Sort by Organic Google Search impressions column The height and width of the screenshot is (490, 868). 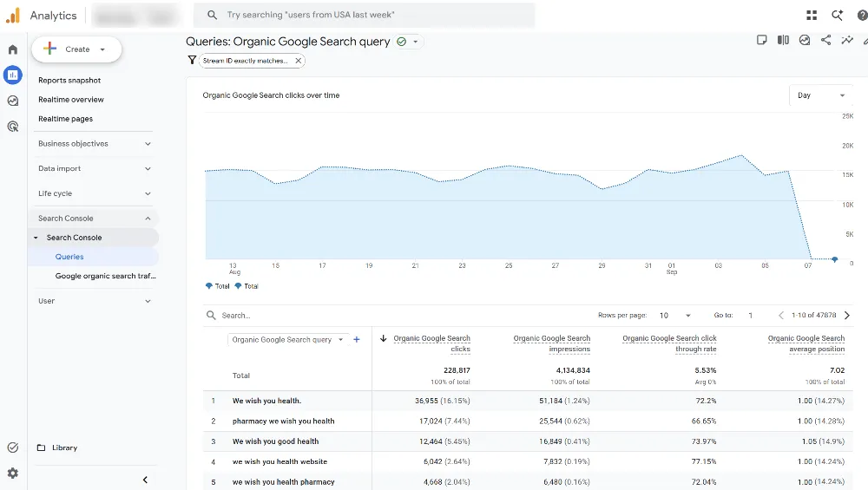pyautogui.click(x=551, y=343)
